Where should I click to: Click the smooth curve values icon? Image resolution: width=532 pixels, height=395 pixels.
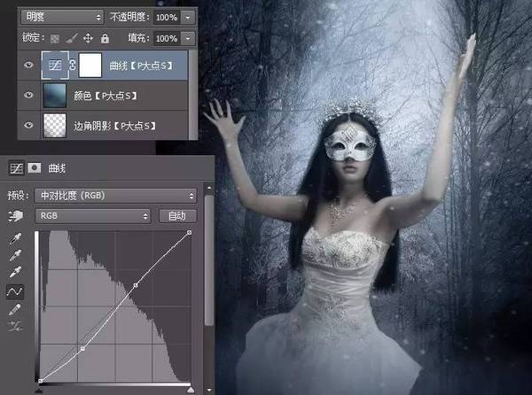pyautogui.click(x=15, y=326)
